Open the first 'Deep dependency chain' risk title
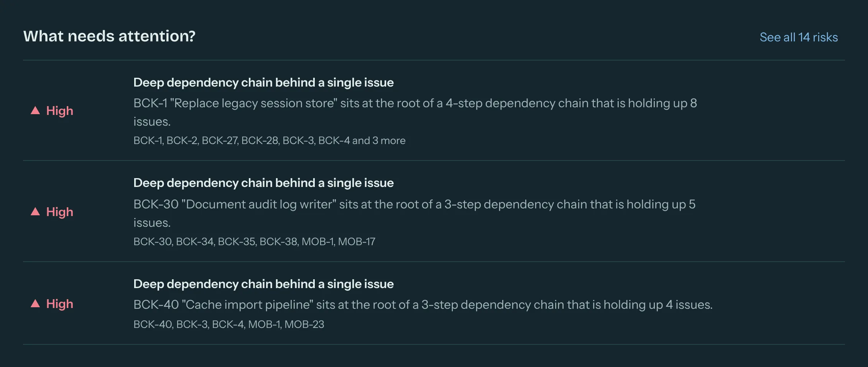This screenshot has height=367, width=868. click(x=263, y=82)
